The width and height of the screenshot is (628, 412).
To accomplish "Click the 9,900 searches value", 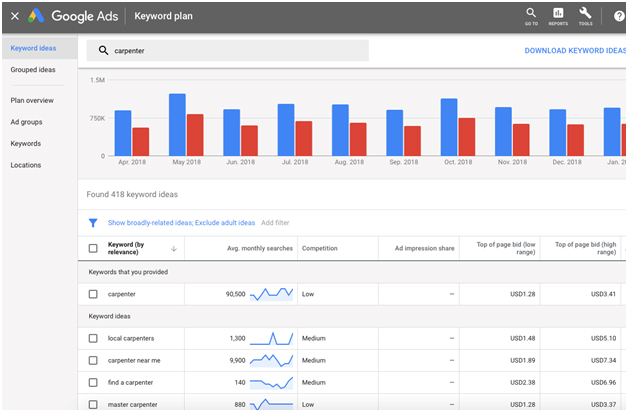I will pyautogui.click(x=238, y=360).
